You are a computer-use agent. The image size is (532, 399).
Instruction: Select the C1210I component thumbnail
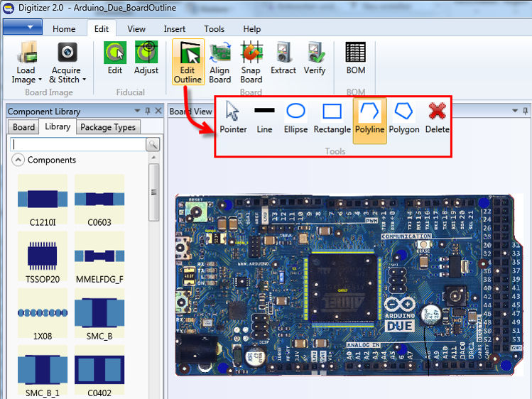43,200
